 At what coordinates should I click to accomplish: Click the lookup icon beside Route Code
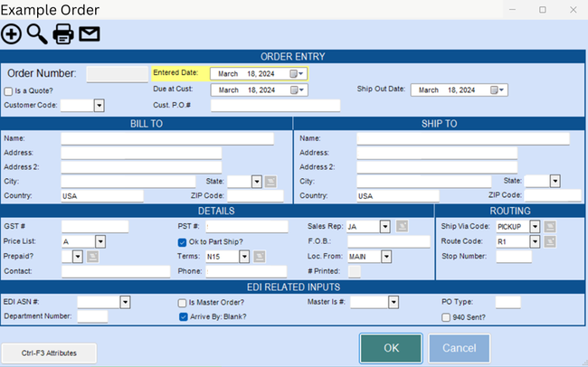point(549,241)
